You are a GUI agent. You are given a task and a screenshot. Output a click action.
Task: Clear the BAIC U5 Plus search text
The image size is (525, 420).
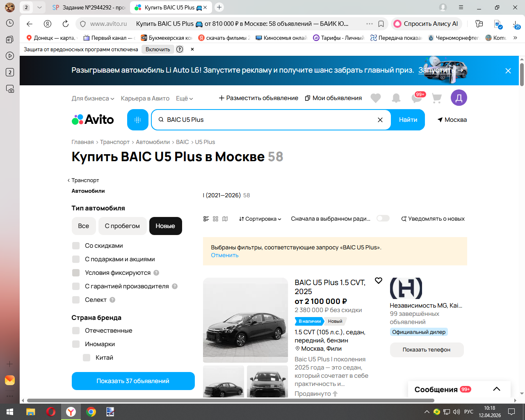pos(380,120)
